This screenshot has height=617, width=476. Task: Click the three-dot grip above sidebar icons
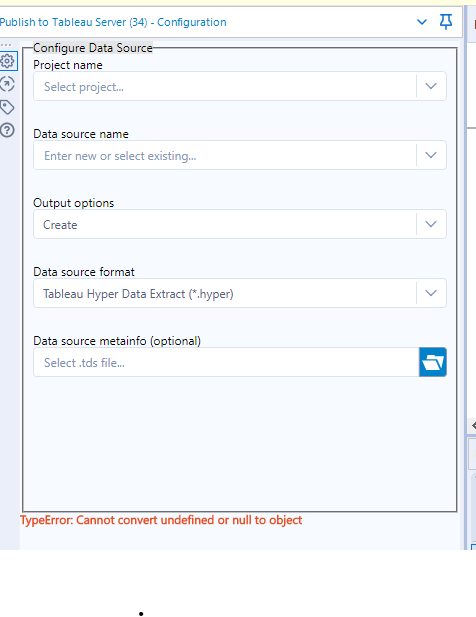[6, 45]
